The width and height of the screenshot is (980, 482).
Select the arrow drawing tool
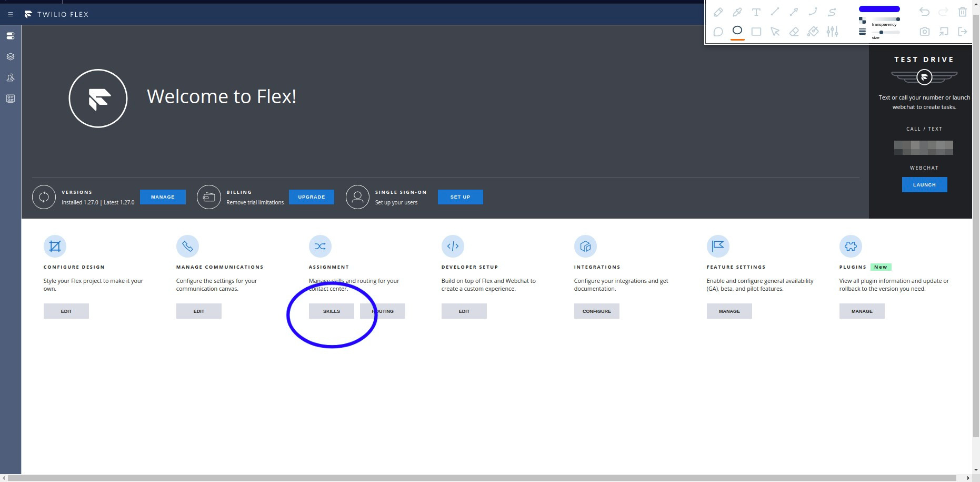coord(794,12)
